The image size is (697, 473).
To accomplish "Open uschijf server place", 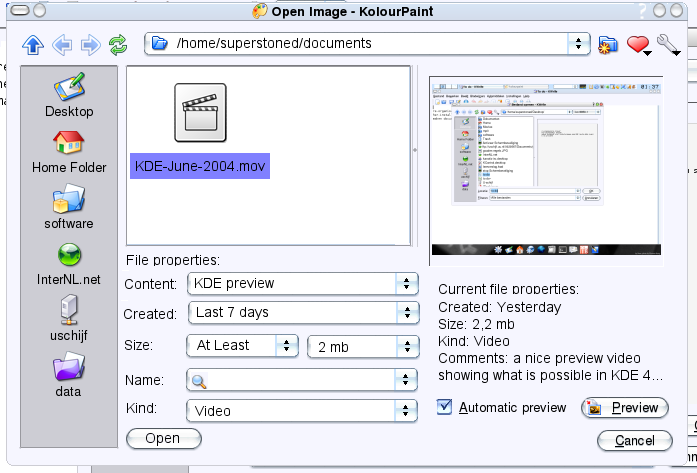I will tap(69, 318).
